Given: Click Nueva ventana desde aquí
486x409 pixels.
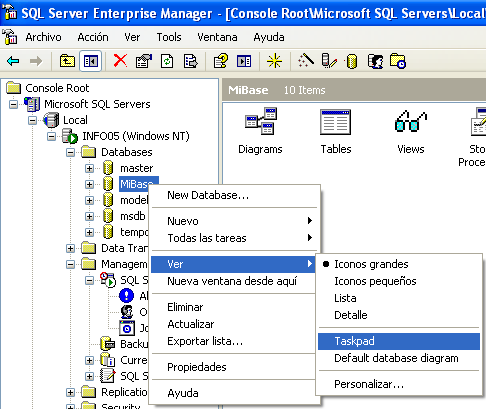Looking at the screenshot, I should click(x=233, y=281).
